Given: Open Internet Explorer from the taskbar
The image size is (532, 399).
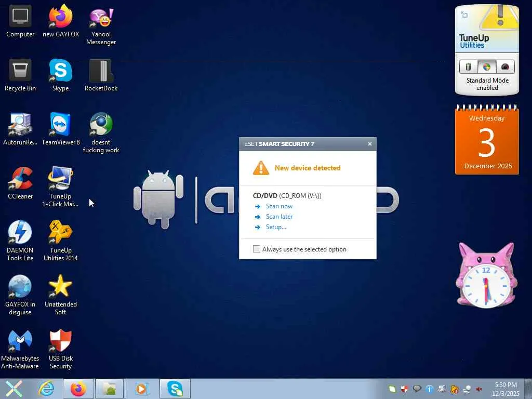Looking at the screenshot, I should click(x=46, y=389).
